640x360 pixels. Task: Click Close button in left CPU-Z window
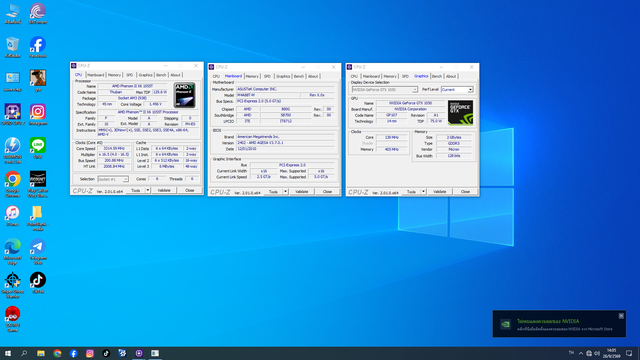(190, 190)
